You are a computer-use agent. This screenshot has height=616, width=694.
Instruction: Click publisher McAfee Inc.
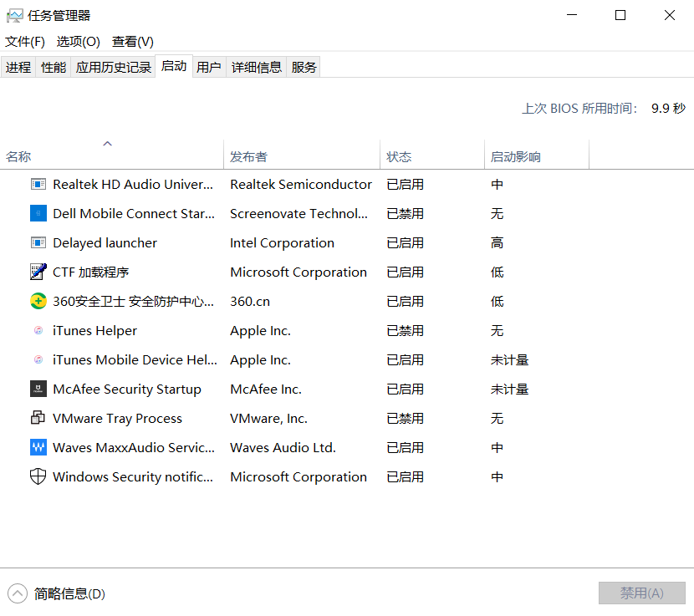pos(266,389)
